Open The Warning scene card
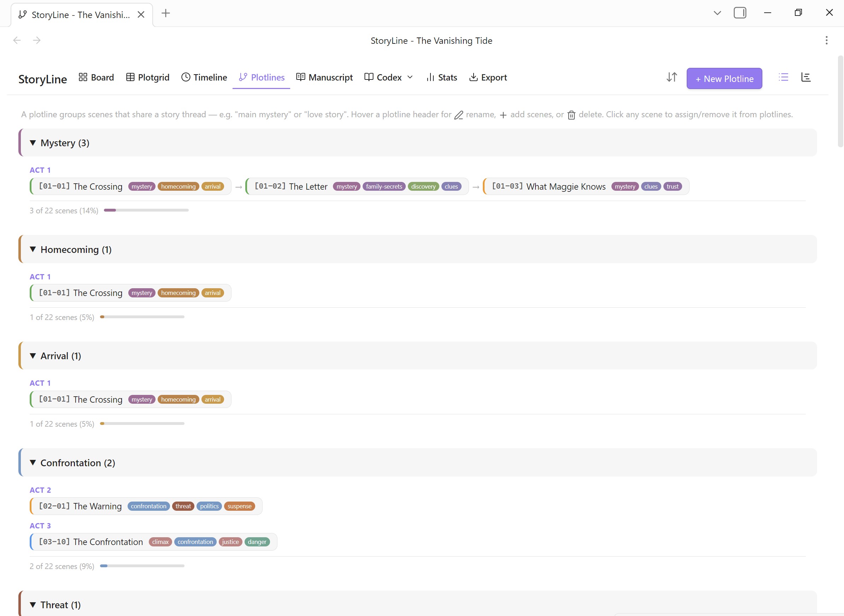This screenshot has width=844, height=616. (146, 506)
